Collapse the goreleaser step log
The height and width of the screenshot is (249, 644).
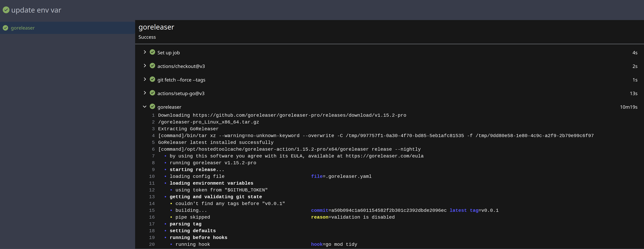[x=145, y=107]
